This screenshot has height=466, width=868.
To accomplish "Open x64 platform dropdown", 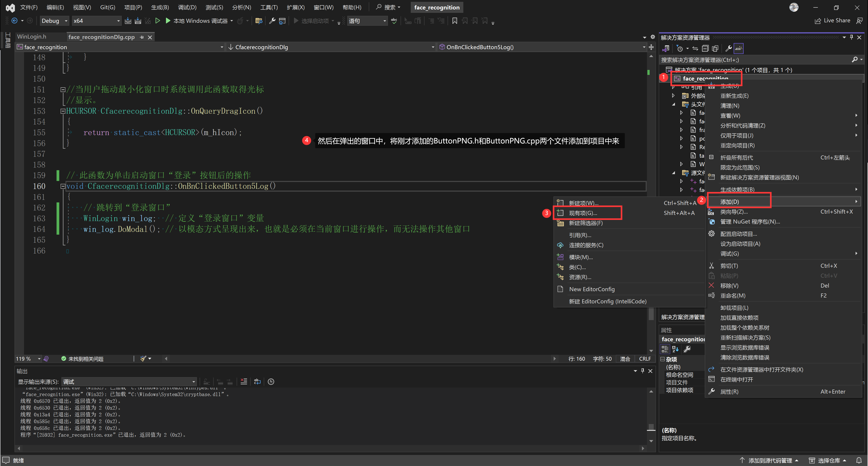I will [96, 21].
